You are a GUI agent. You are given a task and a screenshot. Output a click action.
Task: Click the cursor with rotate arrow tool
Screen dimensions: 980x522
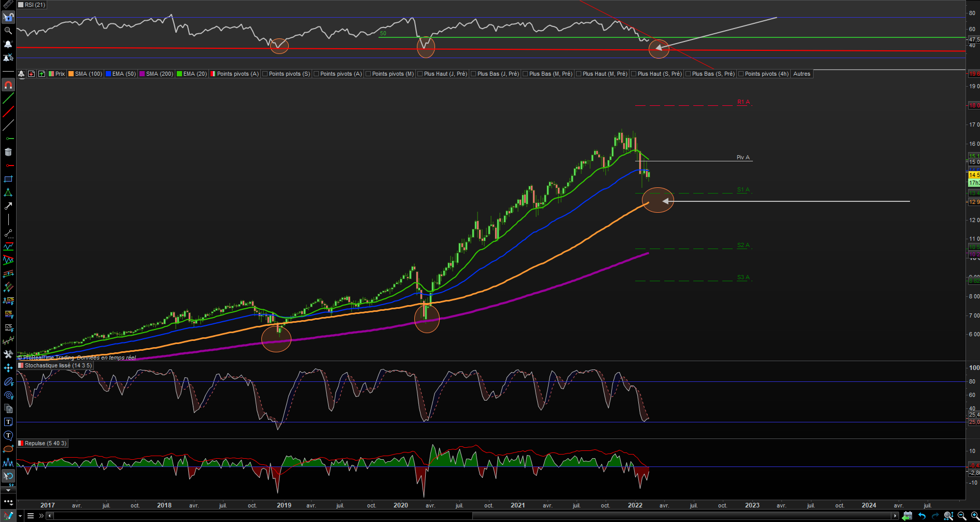8,476
